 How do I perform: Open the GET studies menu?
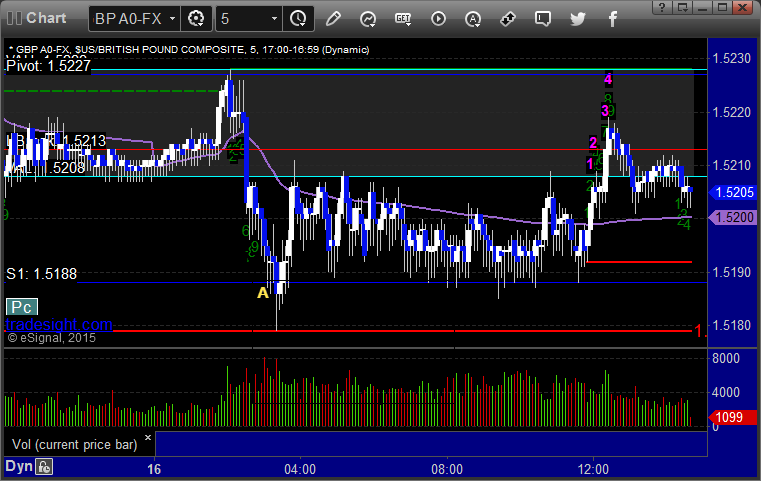coord(403,19)
